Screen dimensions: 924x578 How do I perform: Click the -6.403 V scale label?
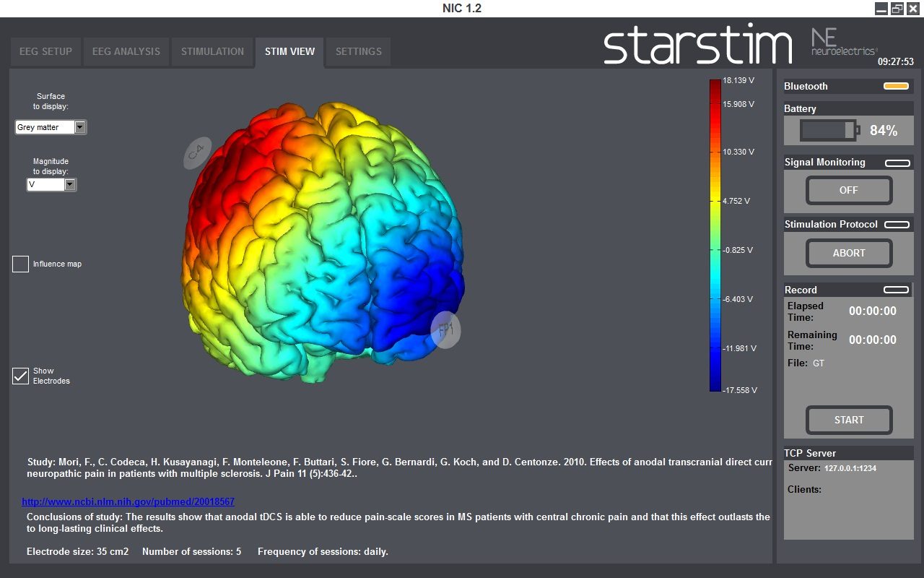tap(738, 299)
